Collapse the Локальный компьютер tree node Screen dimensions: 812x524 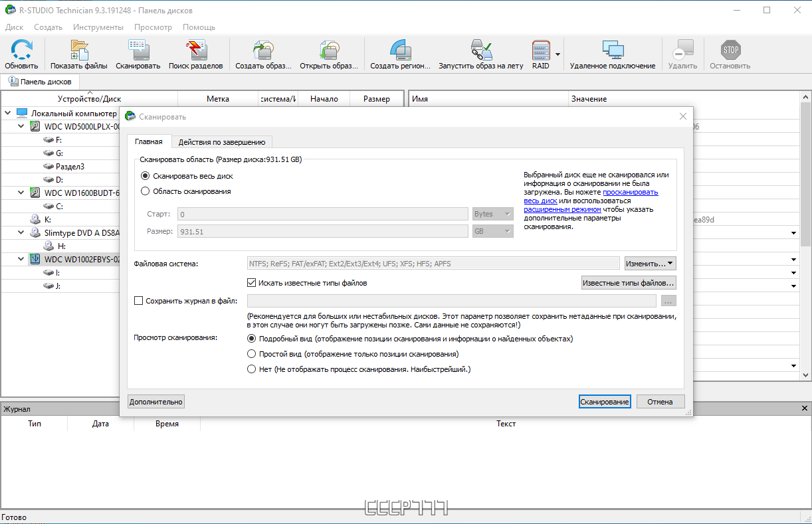(8, 113)
